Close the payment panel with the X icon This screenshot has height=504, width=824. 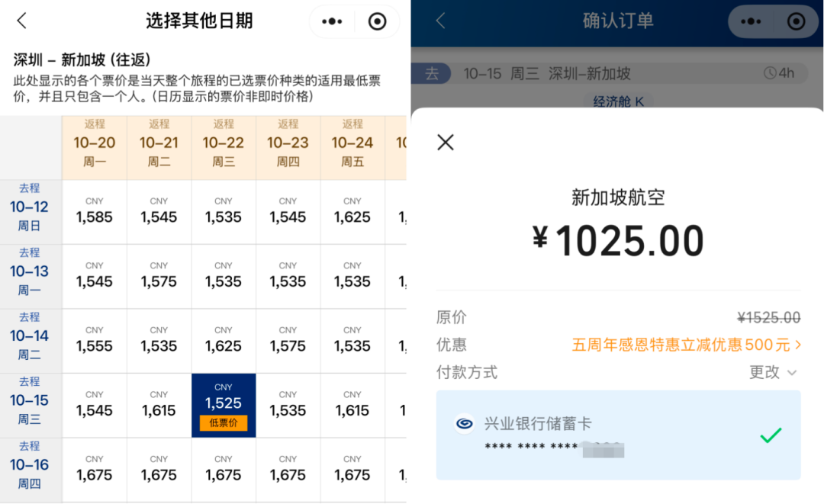(x=445, y=142)
